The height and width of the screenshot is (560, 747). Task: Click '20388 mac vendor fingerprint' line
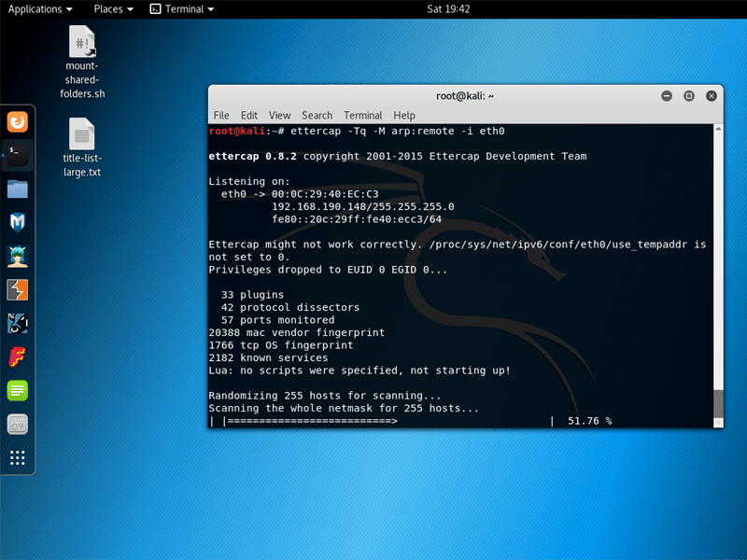click(296, 332)
